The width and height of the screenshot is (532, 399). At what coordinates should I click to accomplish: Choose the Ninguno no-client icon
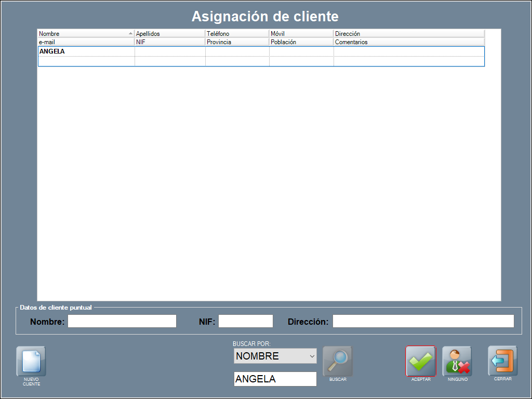pyautogui.click(x=457, y=361)
